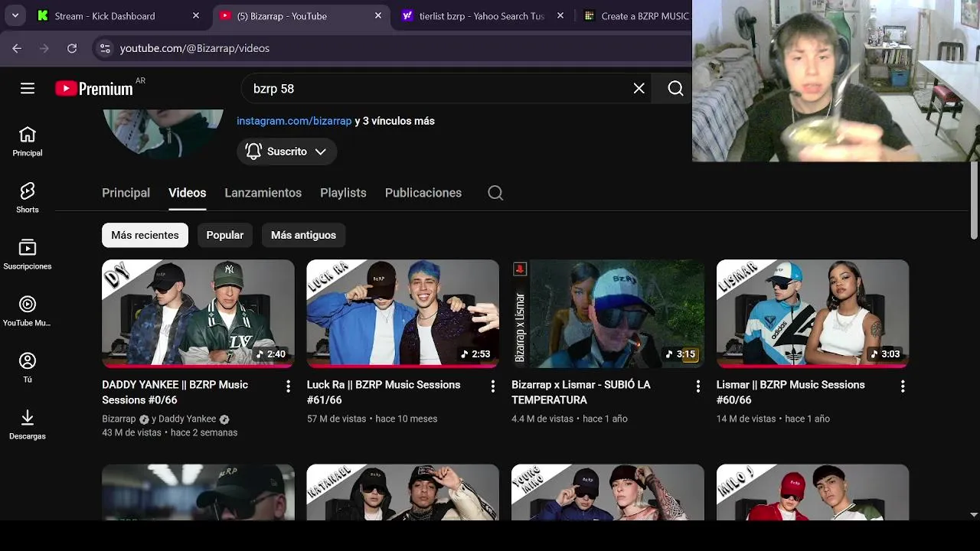Open the Daddy Yankee channel name link
This screenshot has width=980, height=551.
(187, 419)
